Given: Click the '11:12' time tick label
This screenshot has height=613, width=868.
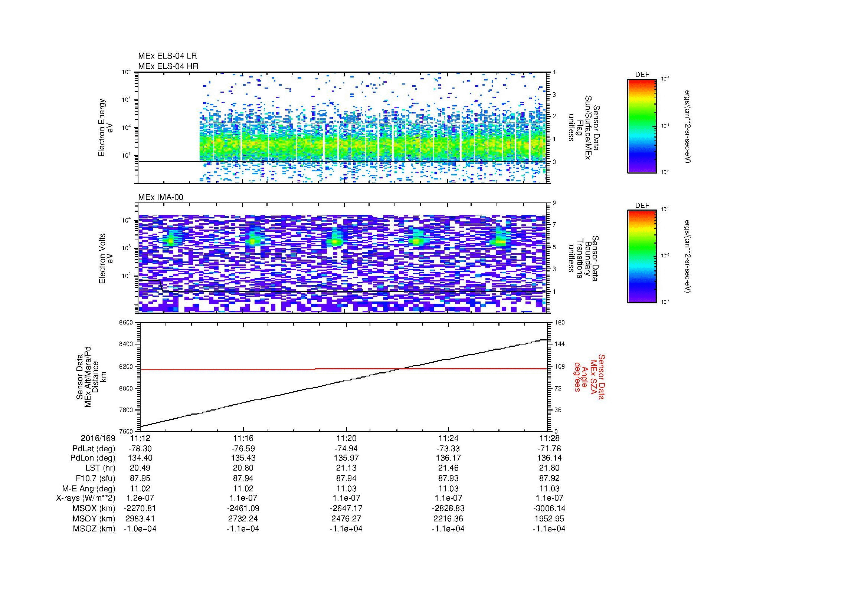Looking at the screenshot, I should [140, 438].
